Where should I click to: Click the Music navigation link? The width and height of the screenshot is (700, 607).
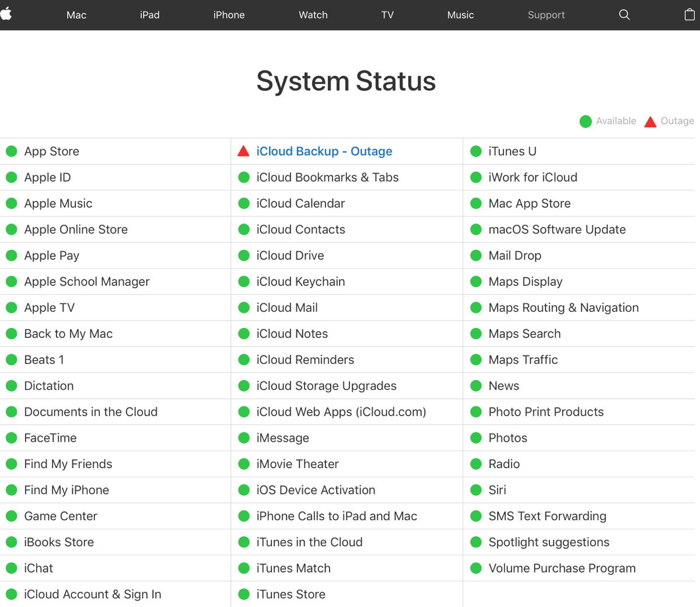pyautogui.click(x=460, y=15)
